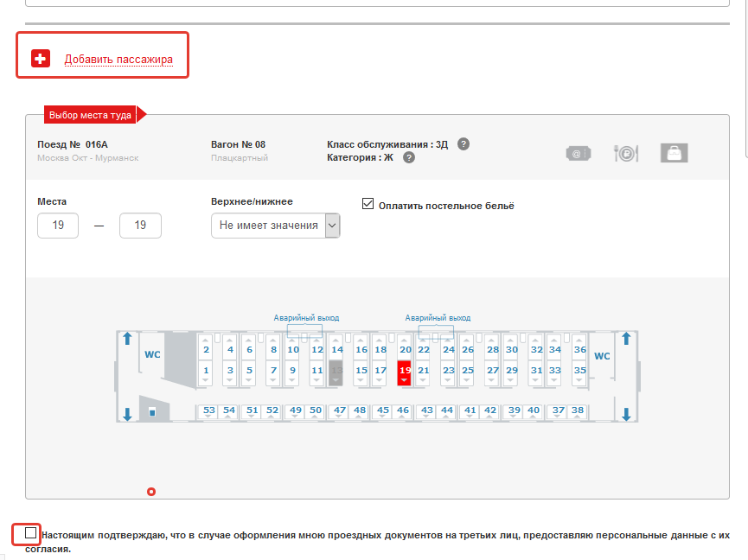Click the left WC label
The width and height of the screenshot is (748, 560).
[152, 354]
